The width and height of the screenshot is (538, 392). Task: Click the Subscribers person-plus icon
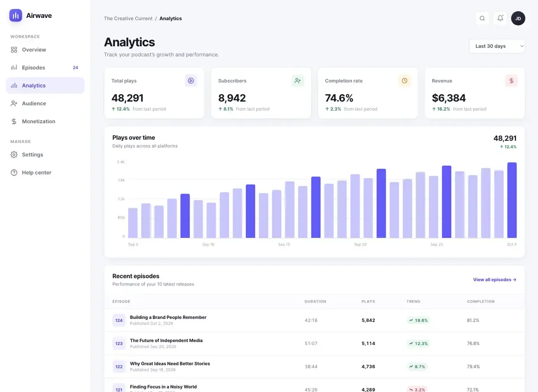pos(298,81)
